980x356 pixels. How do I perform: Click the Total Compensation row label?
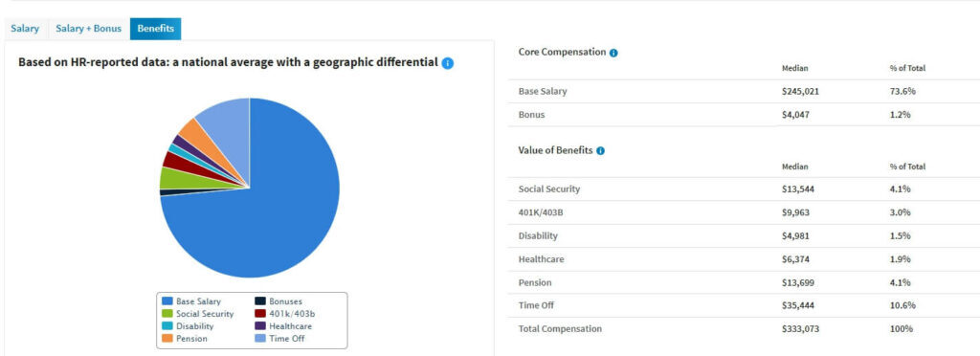tap(560, 328)
